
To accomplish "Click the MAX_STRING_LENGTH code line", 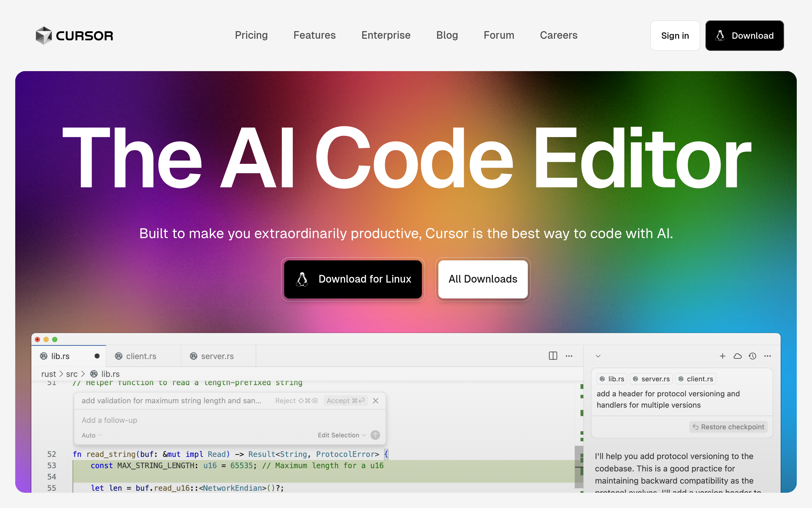I will 237,465.
